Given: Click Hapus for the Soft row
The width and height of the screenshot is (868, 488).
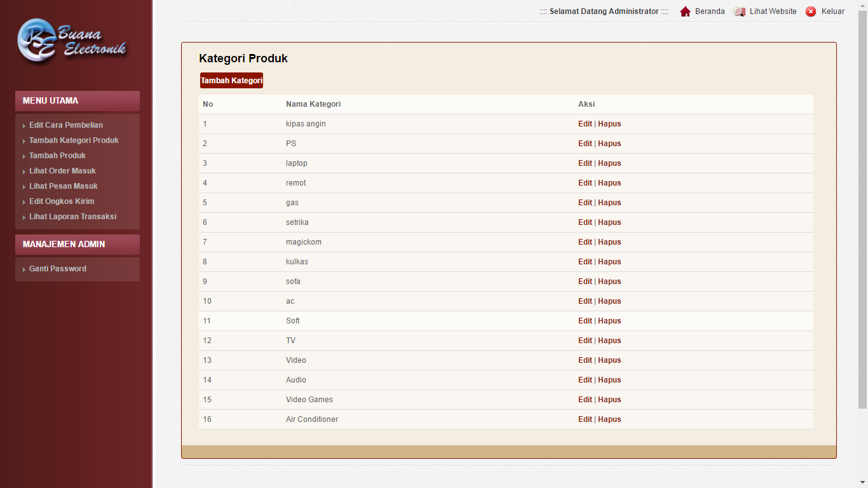Looking at the screenshot, I should (609, 321).
